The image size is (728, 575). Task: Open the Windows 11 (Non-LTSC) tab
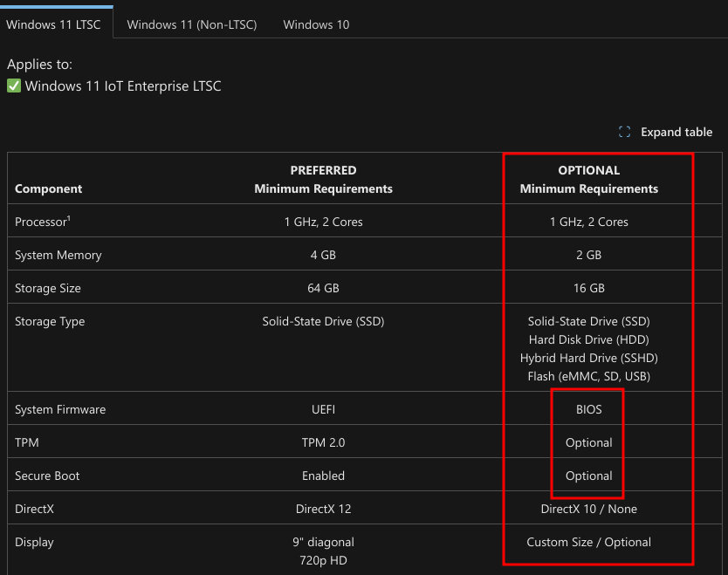(192, 24)
